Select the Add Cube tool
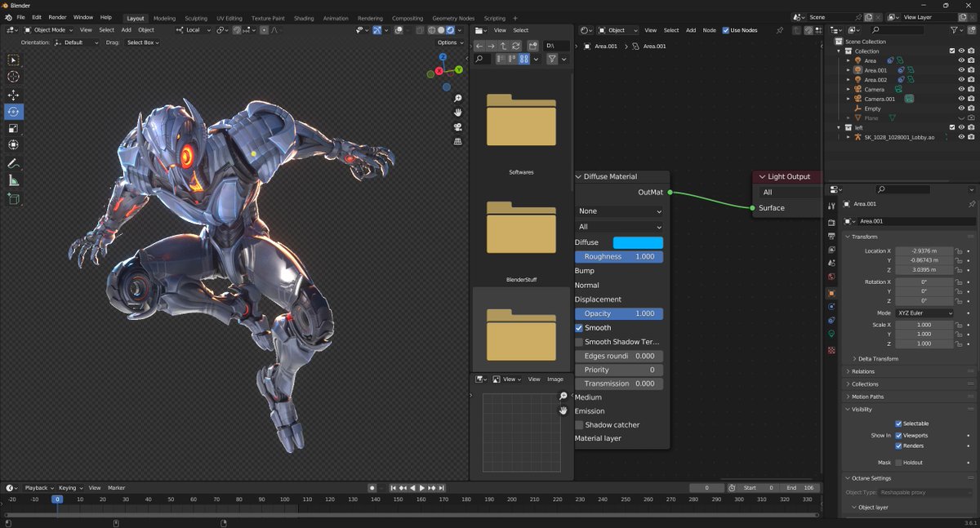980x528 pixels. point(14,199)
